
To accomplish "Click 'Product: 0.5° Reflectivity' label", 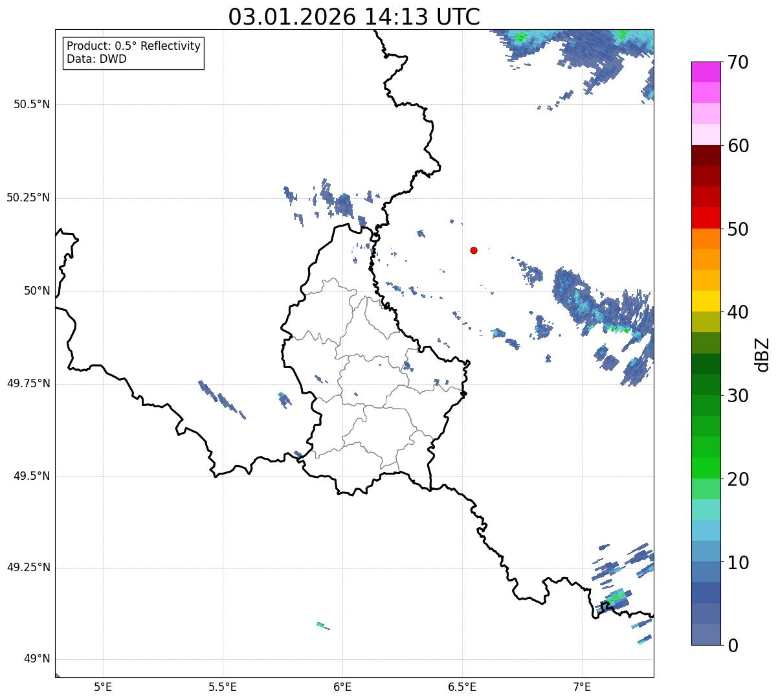I will [x=133, y=47].
